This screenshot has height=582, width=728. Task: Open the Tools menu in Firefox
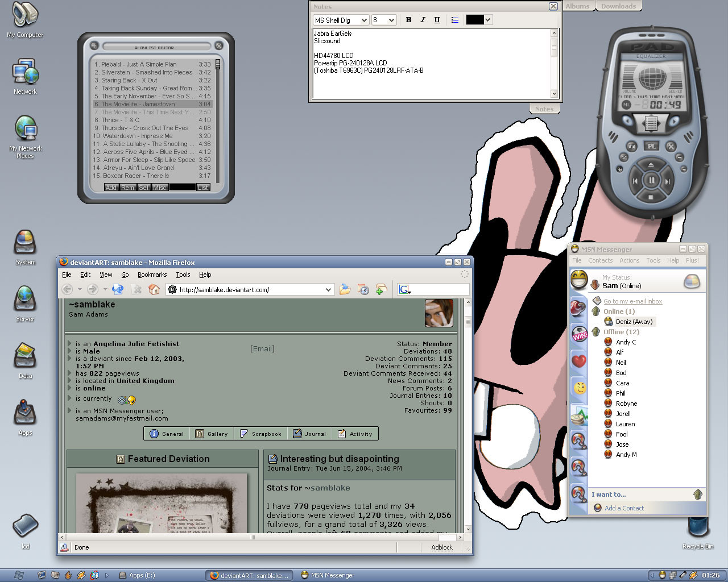click(183, 275)
